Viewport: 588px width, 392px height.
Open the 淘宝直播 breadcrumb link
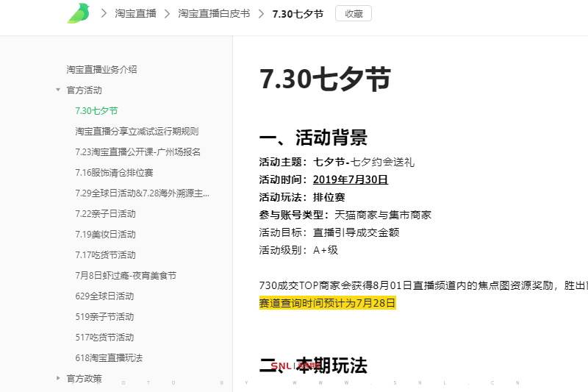pos(135,14)
